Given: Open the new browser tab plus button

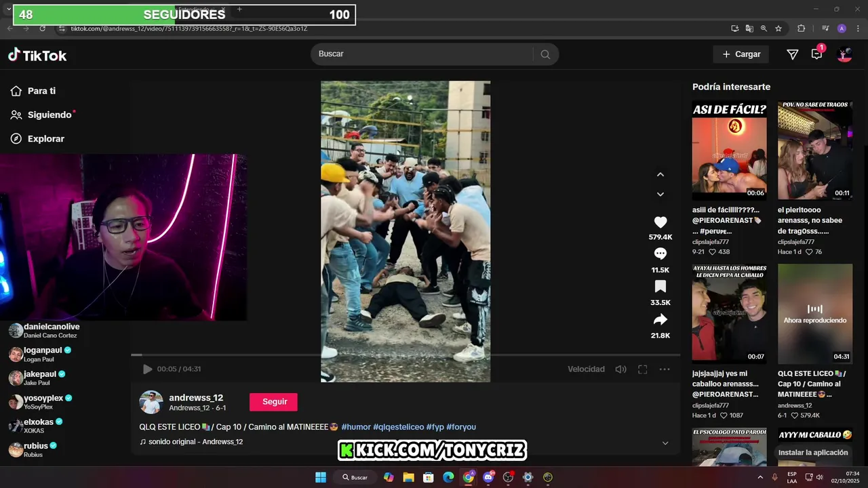Looking at the screenshot, I should [x=239, y=9].
